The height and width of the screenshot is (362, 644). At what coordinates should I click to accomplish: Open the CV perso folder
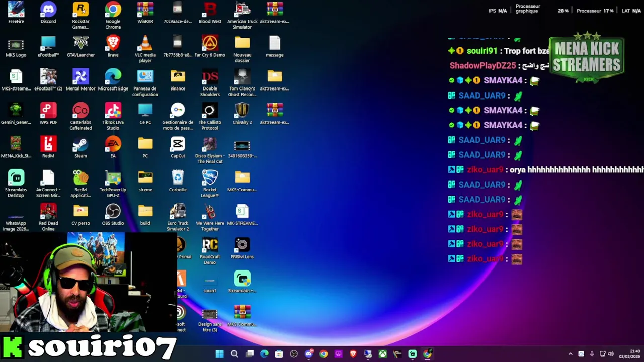[80, 215]
